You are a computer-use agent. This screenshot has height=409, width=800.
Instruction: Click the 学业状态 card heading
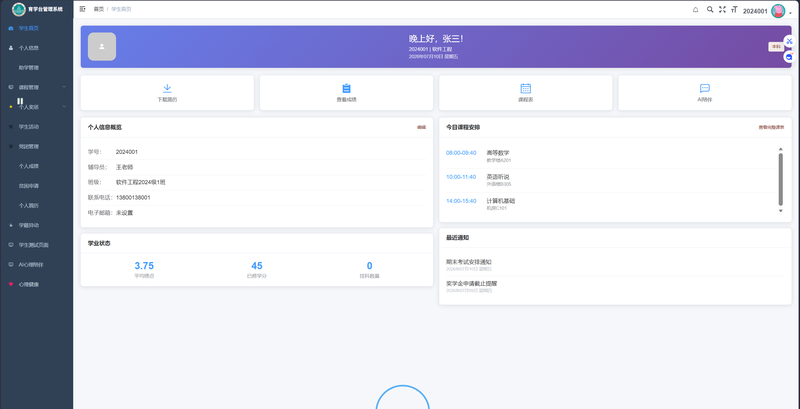click(x=99, y=243)
